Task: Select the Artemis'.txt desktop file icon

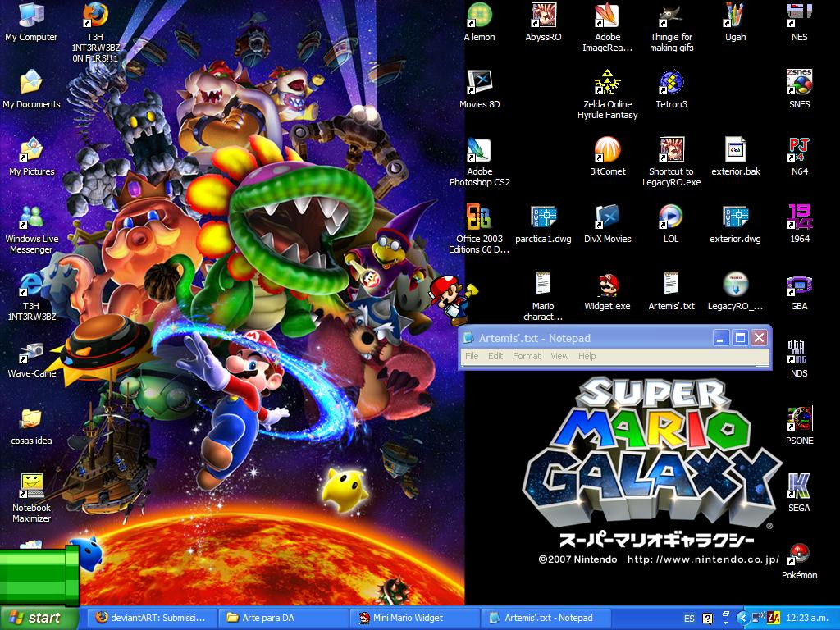Action: 671,285
